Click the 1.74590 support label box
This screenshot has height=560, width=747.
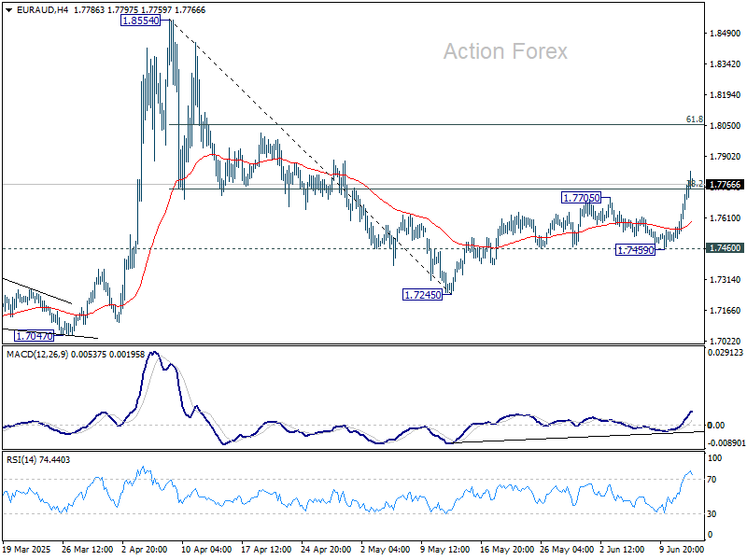tap(635, 249)
